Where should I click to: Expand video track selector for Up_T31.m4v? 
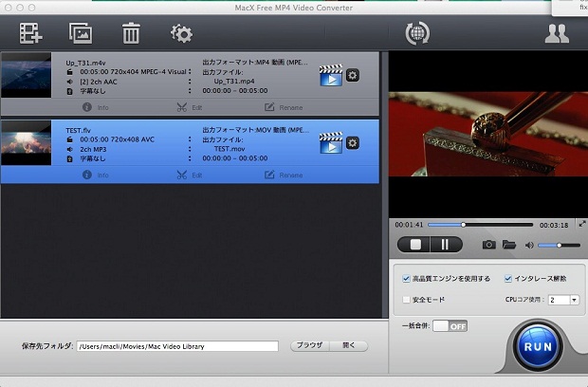(190, 71)
